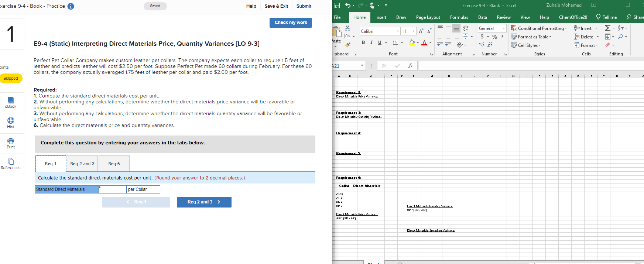The width and height of the screenshot is (644, 264).
Task: Click the Undo arrow in Excel
Action: coord(347,5)
